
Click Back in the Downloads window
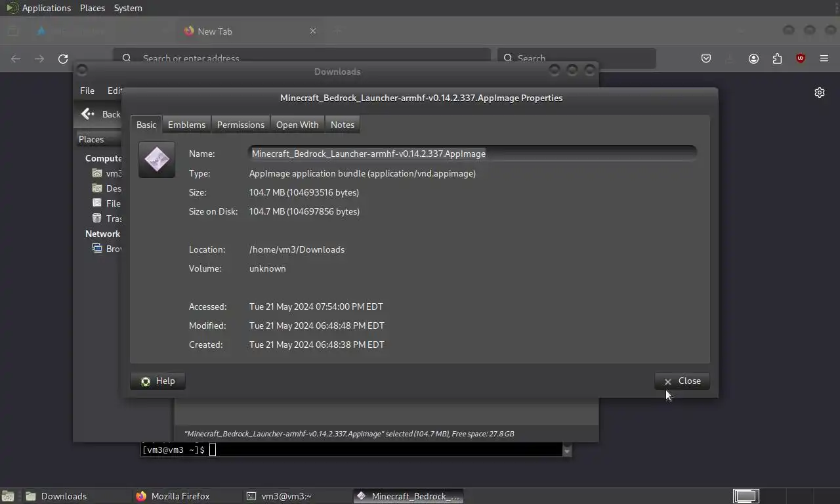(x=102, y=114)
